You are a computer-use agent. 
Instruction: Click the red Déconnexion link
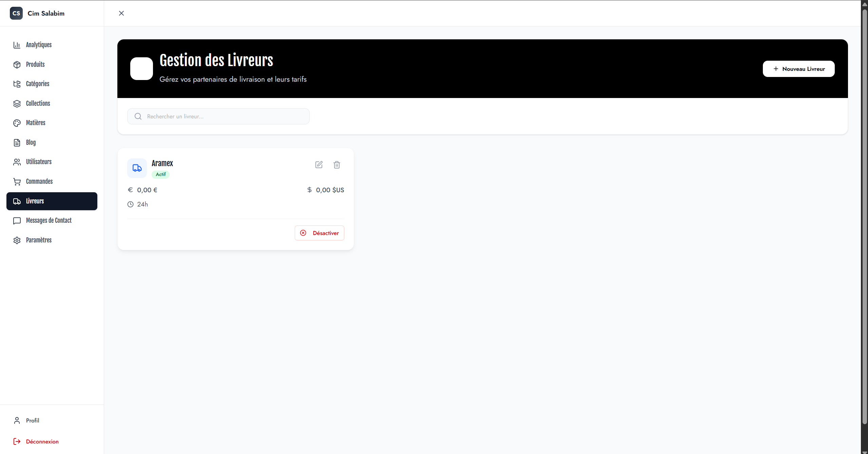pos(42,441)
